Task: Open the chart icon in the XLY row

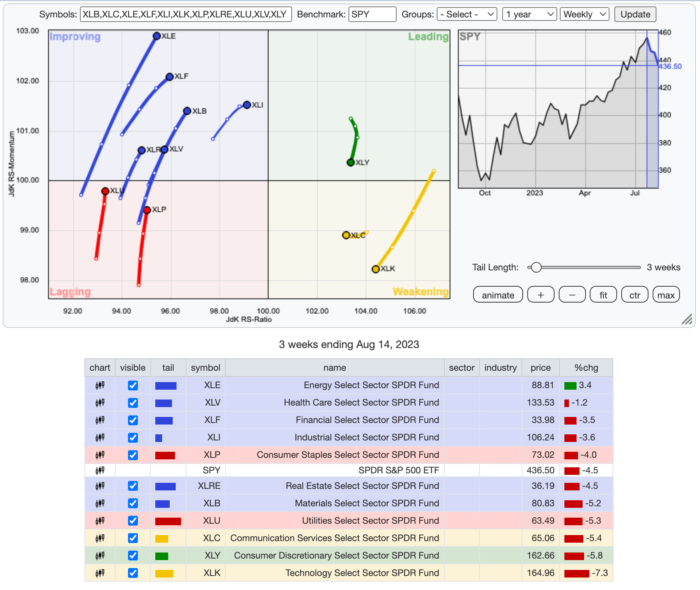Action: tap(100, 556)
